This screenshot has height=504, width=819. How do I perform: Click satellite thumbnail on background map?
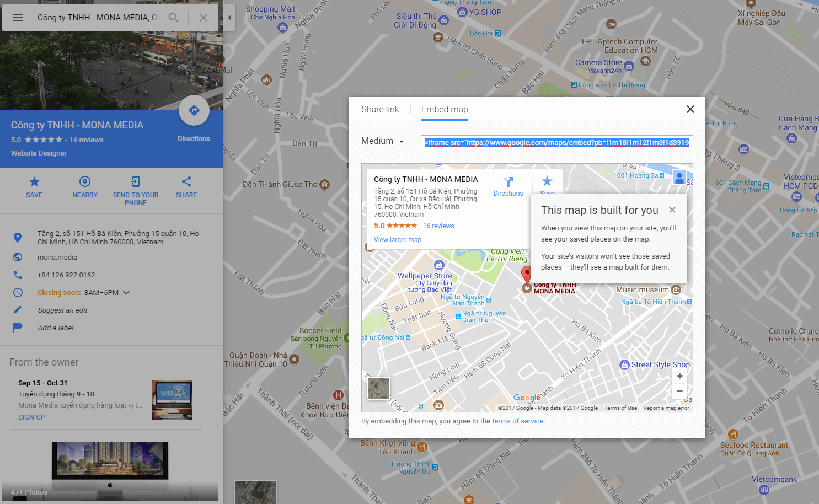coord(255,492)
